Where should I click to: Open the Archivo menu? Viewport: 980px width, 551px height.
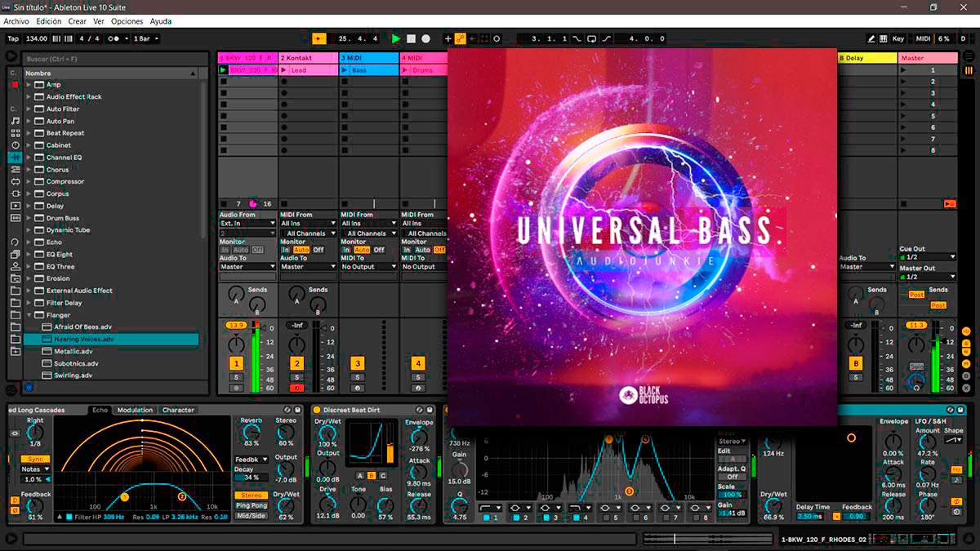[16, 21]
